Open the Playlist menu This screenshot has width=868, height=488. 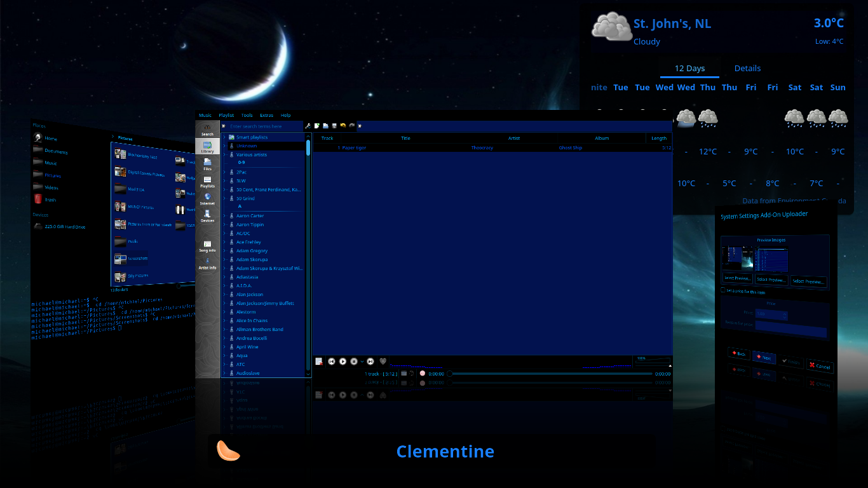coord(226,115)
